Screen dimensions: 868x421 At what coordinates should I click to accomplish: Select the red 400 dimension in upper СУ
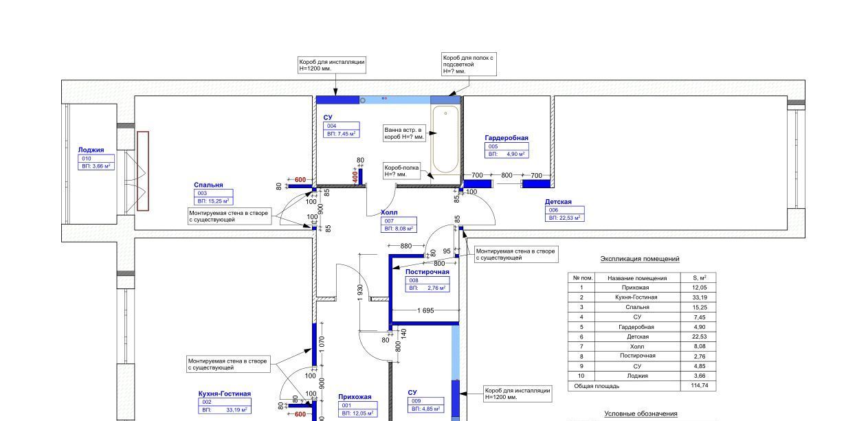pyautogui.click(x=355, y=177)
